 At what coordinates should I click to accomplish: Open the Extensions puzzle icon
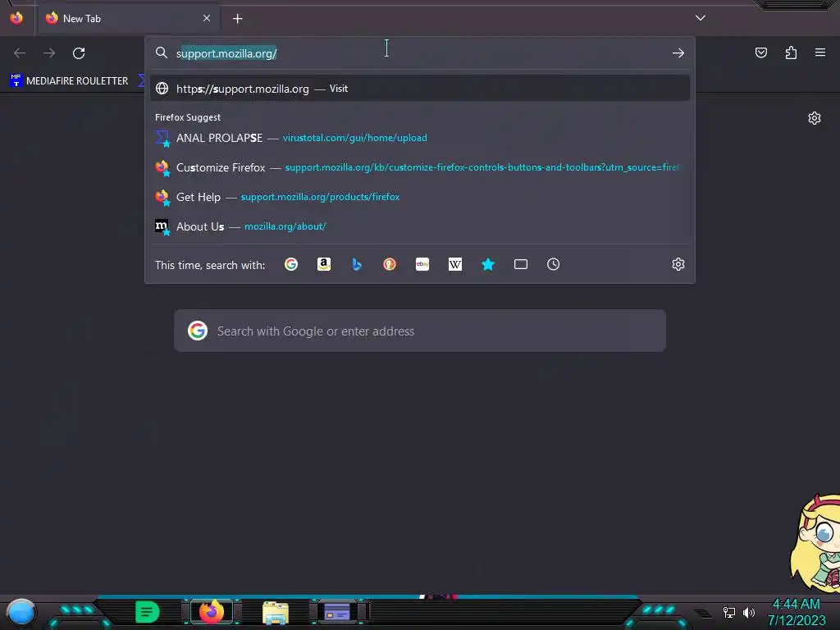coord(791,52)
